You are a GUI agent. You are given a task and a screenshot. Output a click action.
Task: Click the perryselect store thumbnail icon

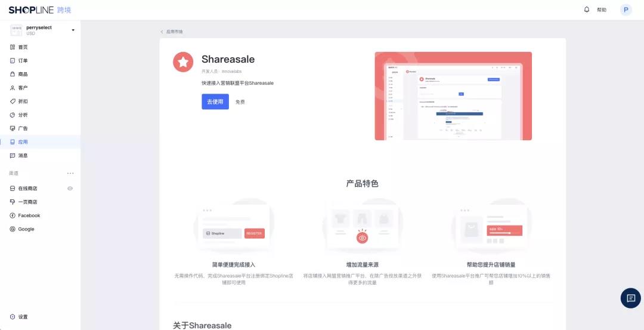coord(16,30)
